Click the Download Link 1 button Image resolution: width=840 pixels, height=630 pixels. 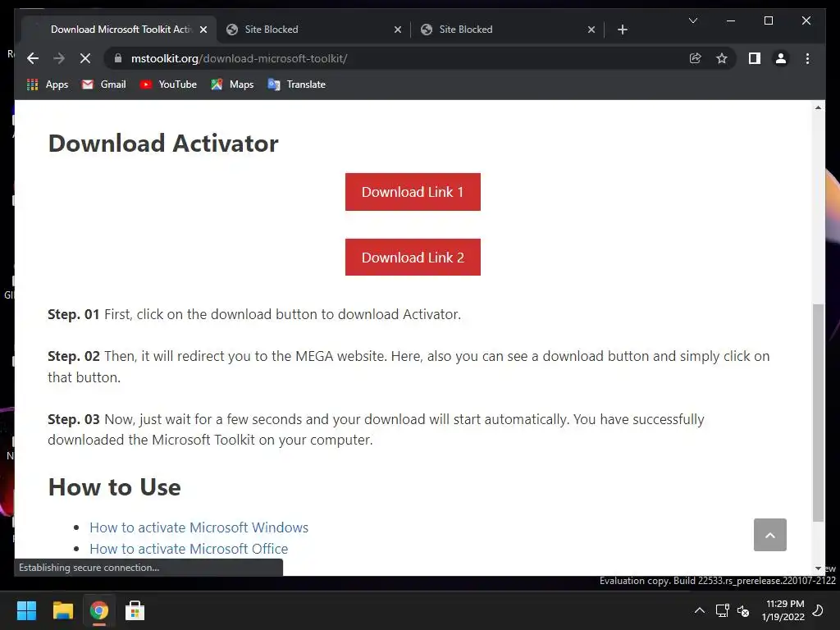pos(413,192)
